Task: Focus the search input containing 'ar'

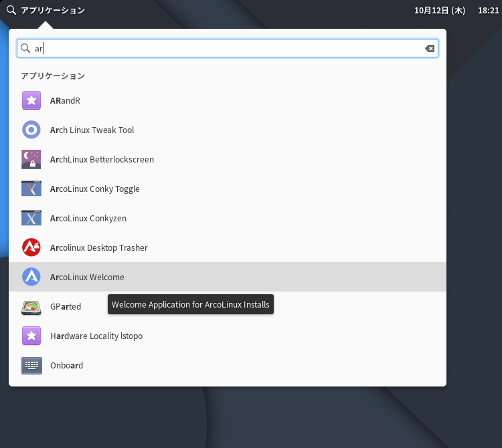Action: [x=228, y=48]
